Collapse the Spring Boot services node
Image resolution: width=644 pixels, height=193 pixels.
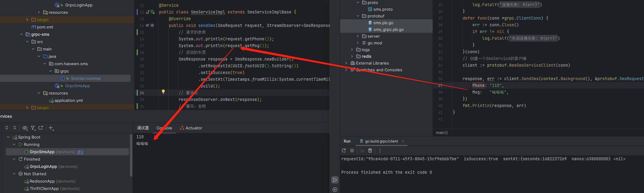click(8, 137)
